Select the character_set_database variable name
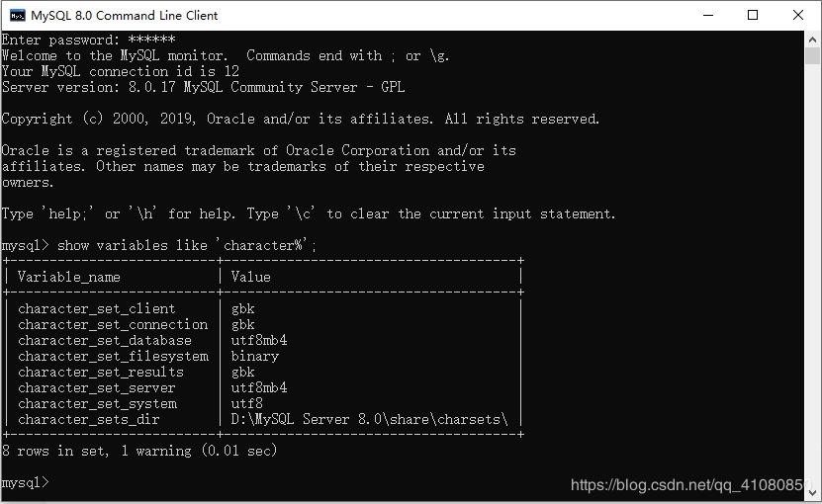Viewport: 822px width, 504px height. [x=105, y=341]
